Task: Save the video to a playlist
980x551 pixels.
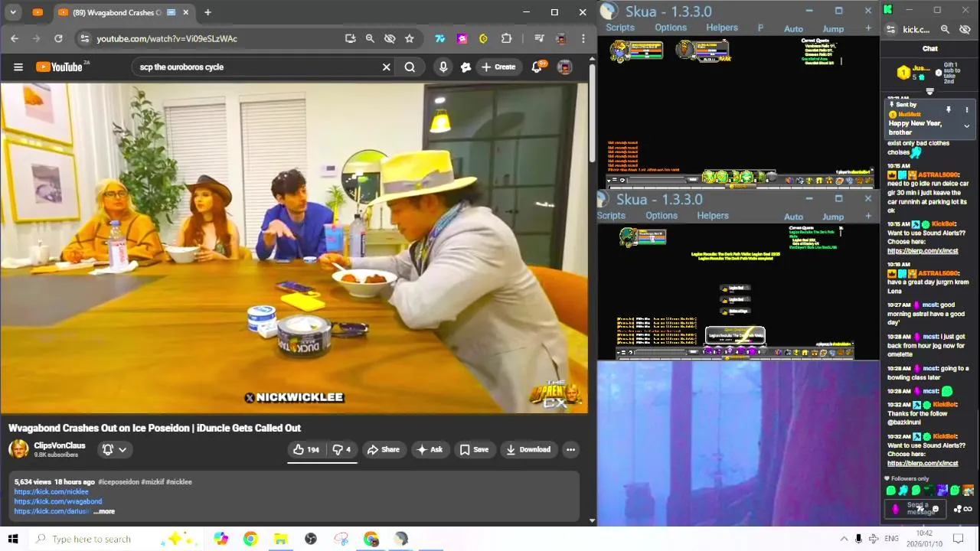Action: (x=474, y=449)
